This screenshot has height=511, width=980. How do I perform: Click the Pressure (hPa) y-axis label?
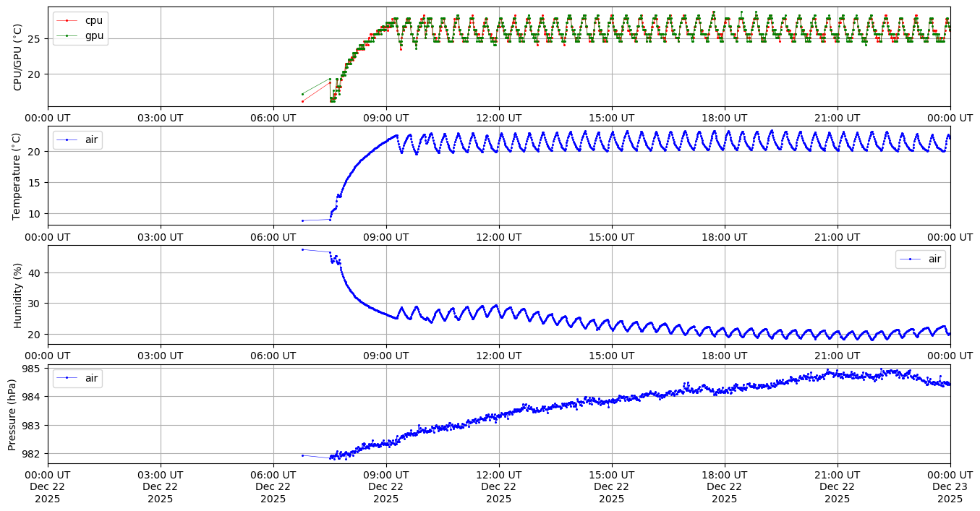[x=12, y=414]
